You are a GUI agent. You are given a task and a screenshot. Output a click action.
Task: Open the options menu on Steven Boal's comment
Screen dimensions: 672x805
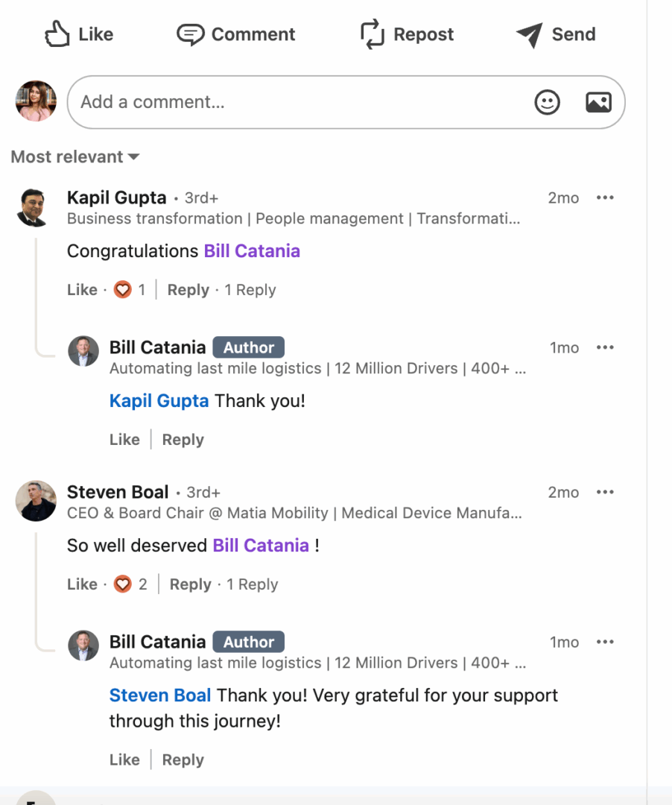click(605, 492)
